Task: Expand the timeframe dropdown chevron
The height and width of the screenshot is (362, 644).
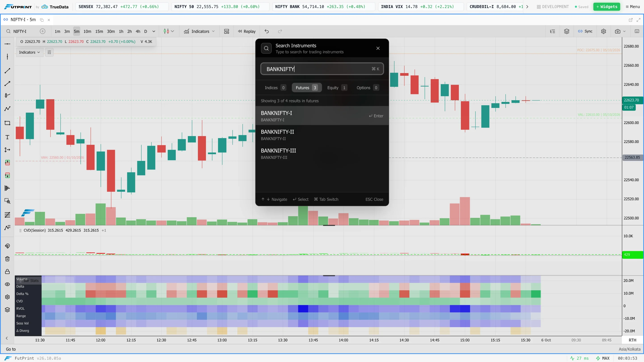Action: click(154, 31)
